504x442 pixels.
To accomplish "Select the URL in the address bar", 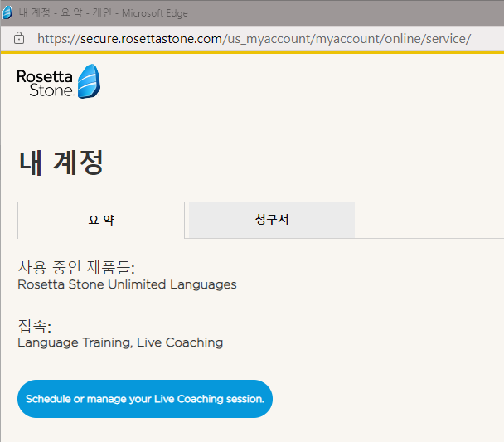I will [x=254, y=39].
